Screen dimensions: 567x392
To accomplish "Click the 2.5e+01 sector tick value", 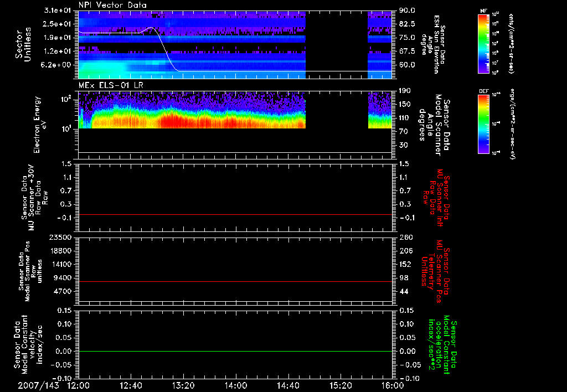I will click(58, 24).
